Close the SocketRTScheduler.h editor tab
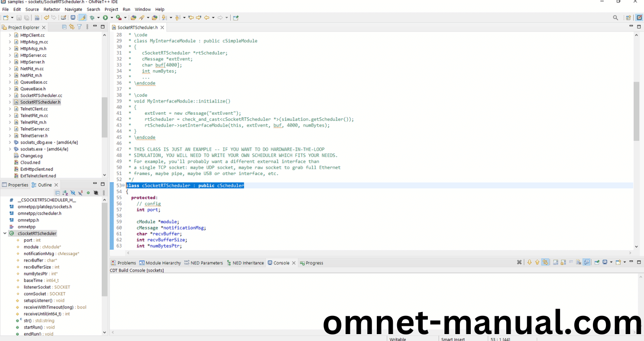 pos(162,27)
